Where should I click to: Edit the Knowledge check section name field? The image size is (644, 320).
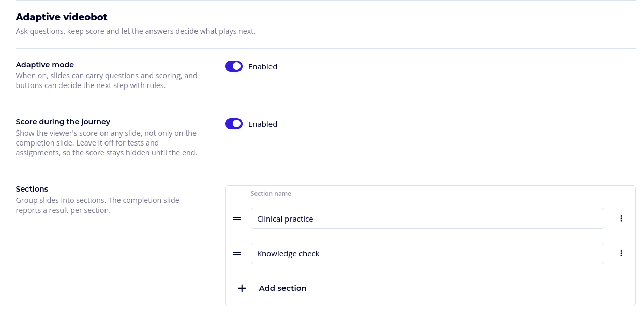(427, 253)
